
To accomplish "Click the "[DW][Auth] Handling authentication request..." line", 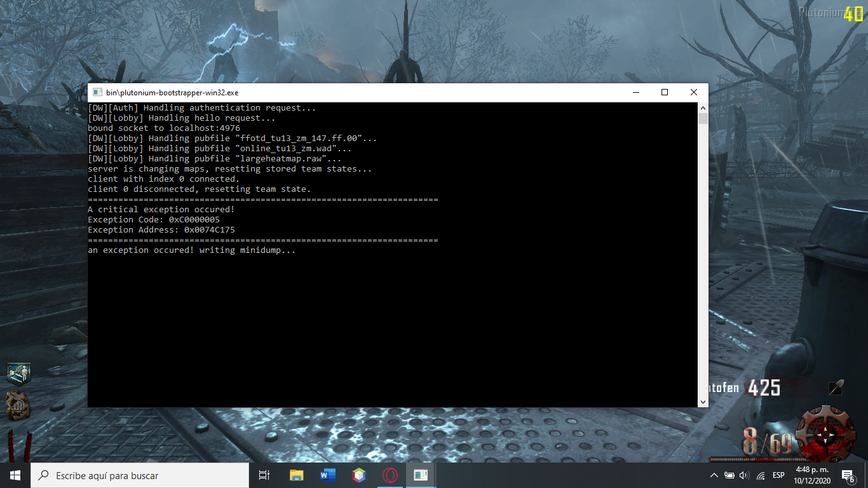I will 202,108.
